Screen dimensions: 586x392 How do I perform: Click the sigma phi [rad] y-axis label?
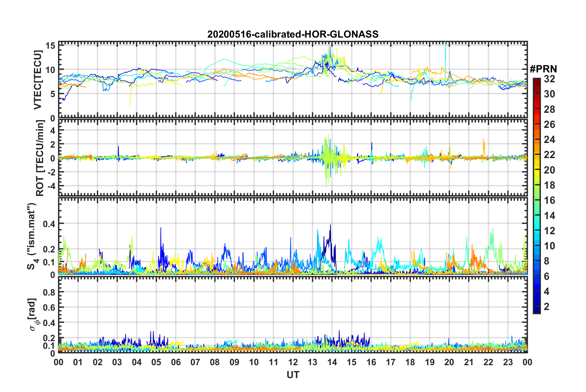pyautogui.click(x=33, y=315)
